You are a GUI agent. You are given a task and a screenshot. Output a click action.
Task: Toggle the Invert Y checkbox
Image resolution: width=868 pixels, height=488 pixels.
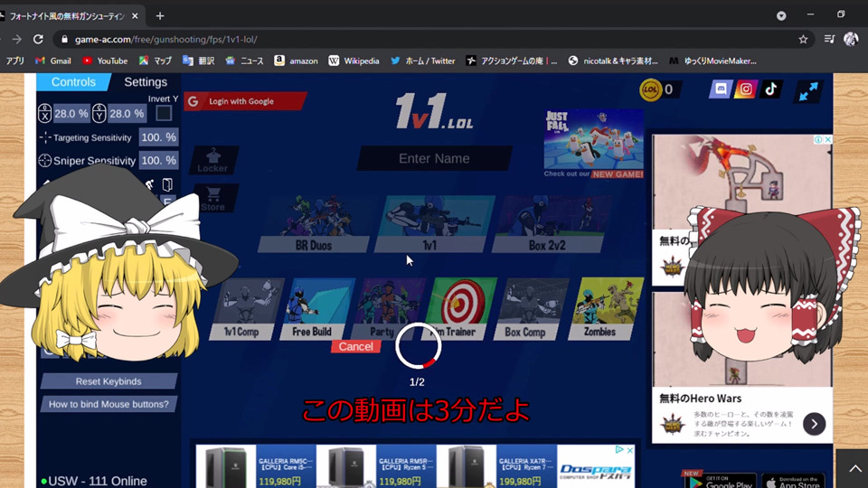coord(164,114)
